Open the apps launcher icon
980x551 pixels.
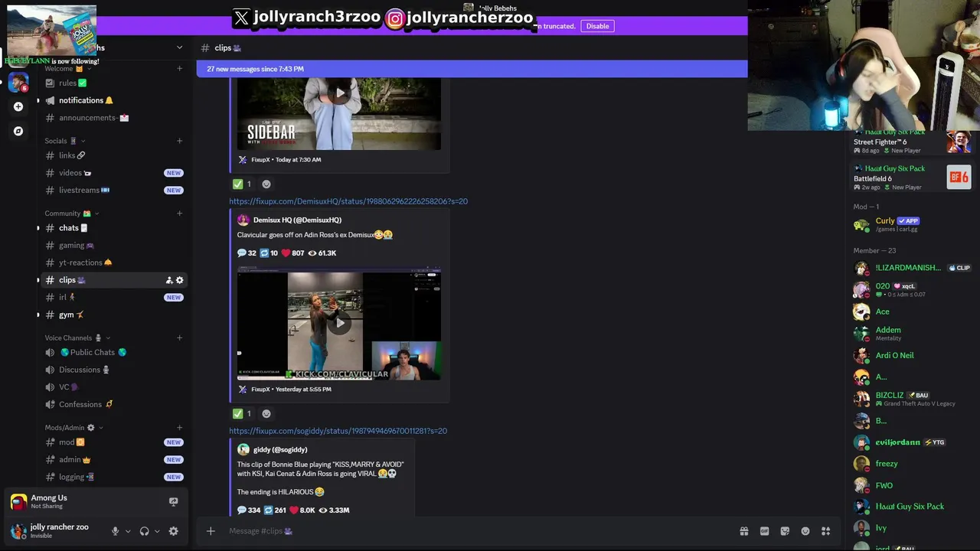[x=826, y=531]
